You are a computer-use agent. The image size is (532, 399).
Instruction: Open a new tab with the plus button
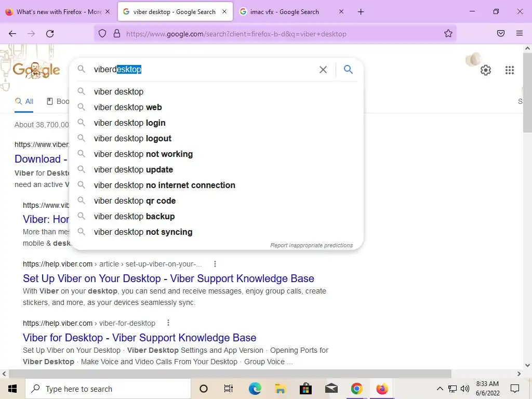(x=361, y=12)
